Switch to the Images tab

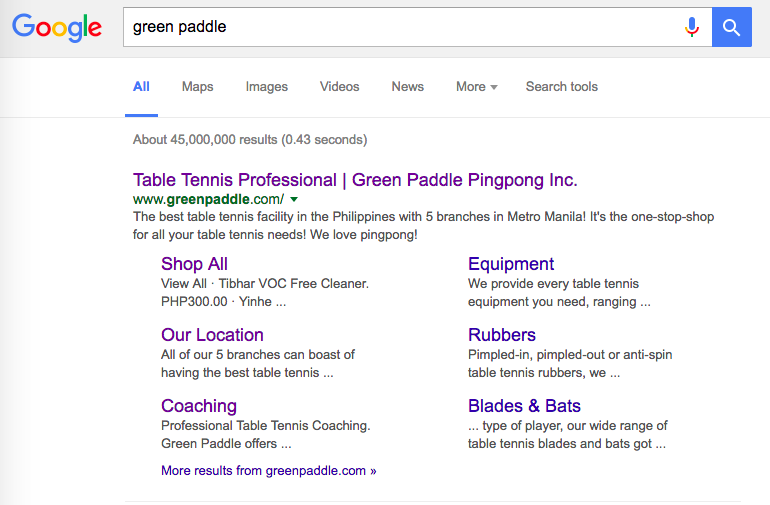point(267,87)
